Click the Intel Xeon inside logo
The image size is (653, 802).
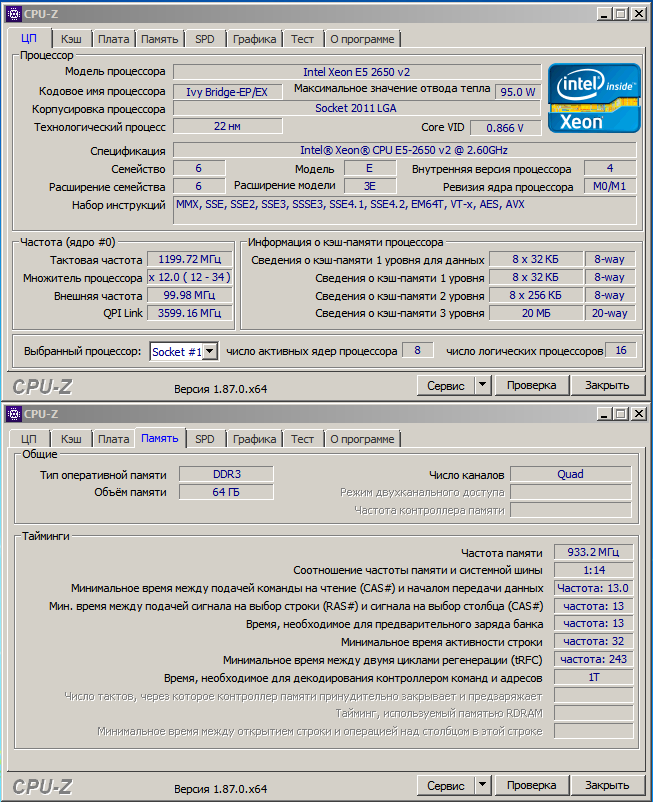tap(594, 98)
